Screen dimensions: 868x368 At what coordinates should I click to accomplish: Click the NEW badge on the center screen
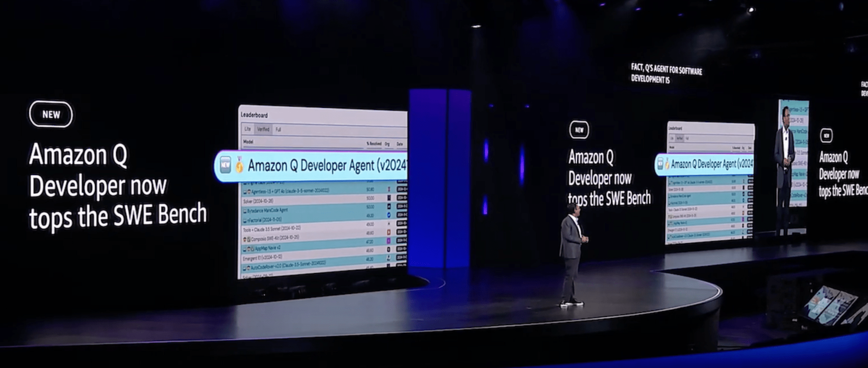(579, 129)
